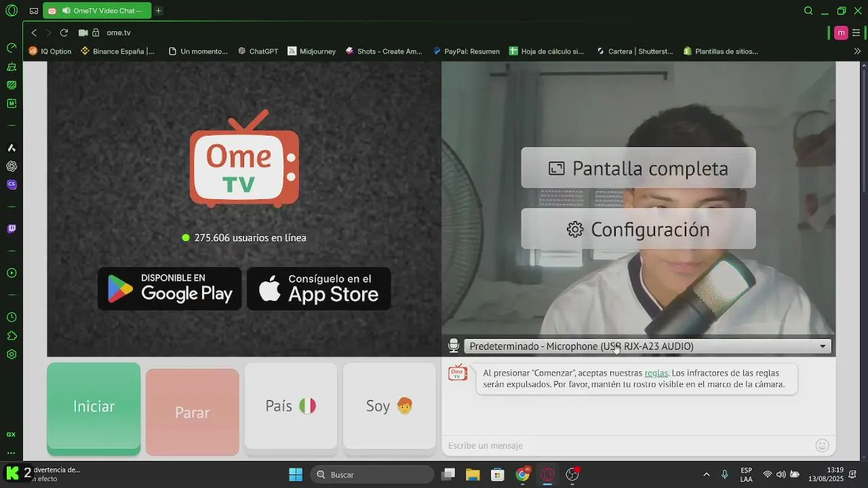The height and width of the screenshot is (488, 868).
Task: Open the PayPal: Resumen bookmark
Action: [466, 51]
